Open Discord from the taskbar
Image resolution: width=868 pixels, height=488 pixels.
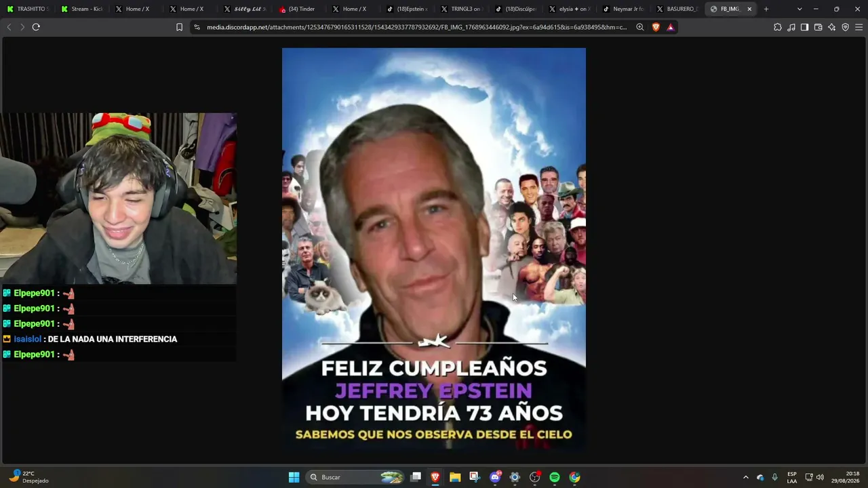[x=495, y=477]
